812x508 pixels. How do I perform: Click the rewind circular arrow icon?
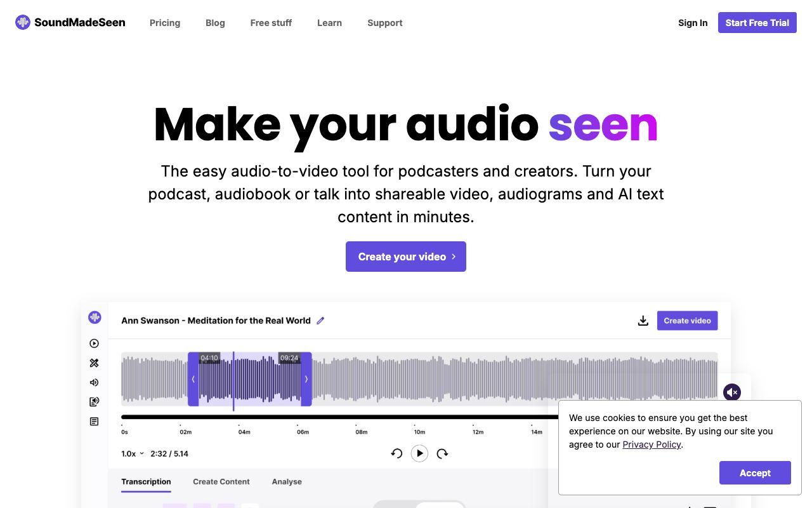(x=396, y=453)
